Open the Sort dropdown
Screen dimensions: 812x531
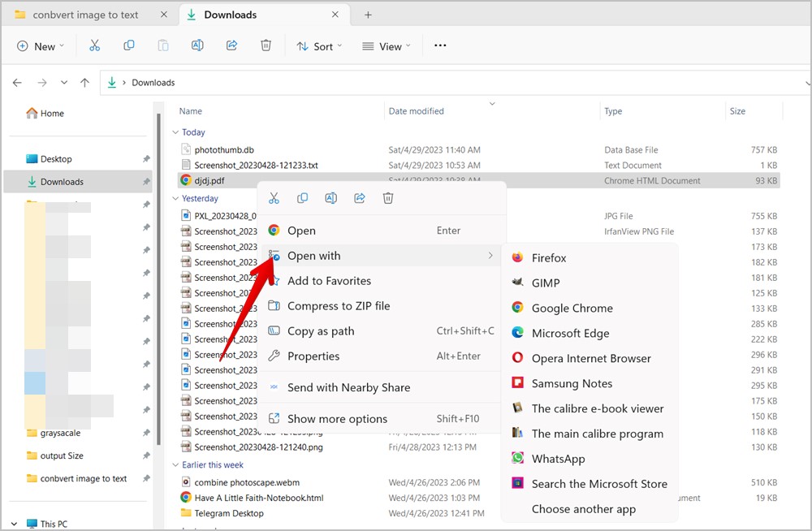tap(319, 46)
